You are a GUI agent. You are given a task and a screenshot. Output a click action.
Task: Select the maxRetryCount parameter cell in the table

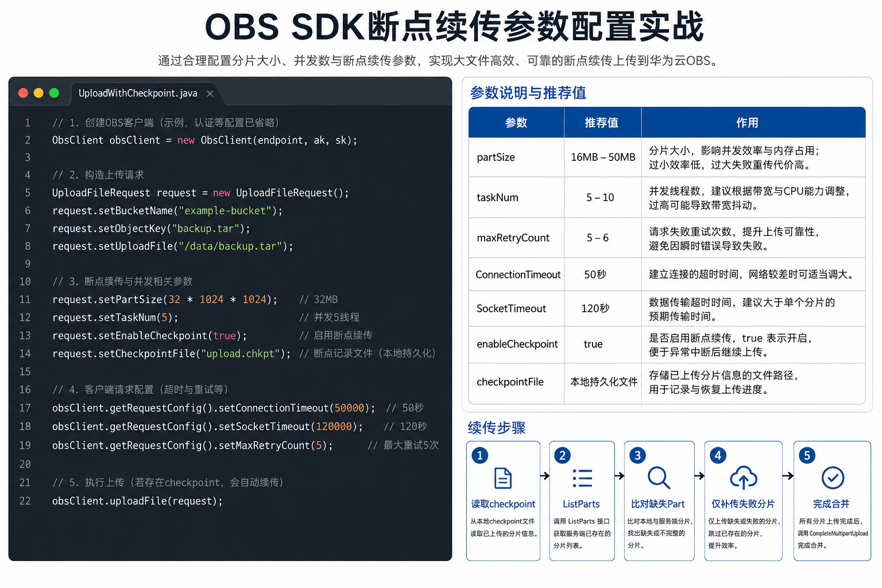516,238
